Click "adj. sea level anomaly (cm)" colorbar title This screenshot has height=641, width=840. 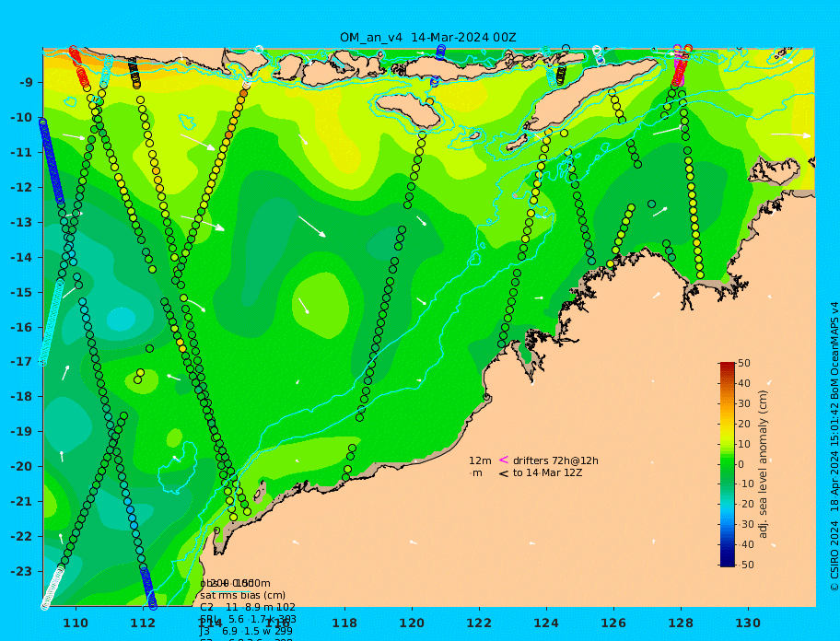click(x=763, y=464)
